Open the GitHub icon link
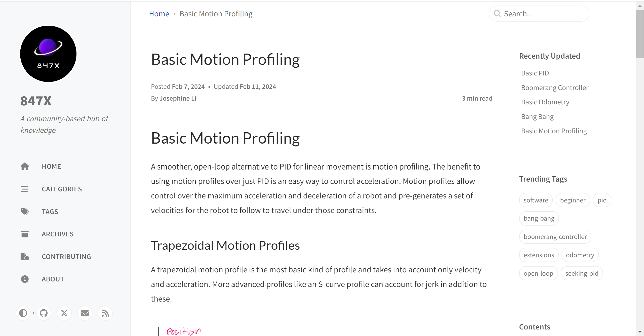The height and width of the screenshot is (336, 644). [x=44, y=313]
